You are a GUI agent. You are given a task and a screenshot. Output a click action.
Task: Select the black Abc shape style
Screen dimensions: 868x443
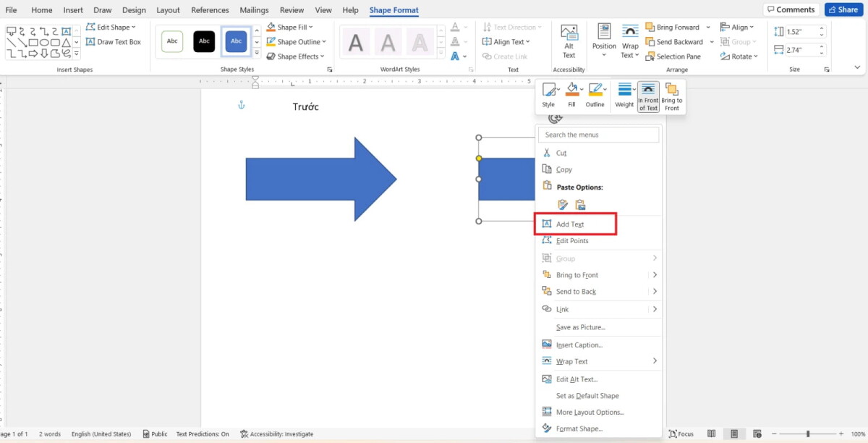point(204,41)
